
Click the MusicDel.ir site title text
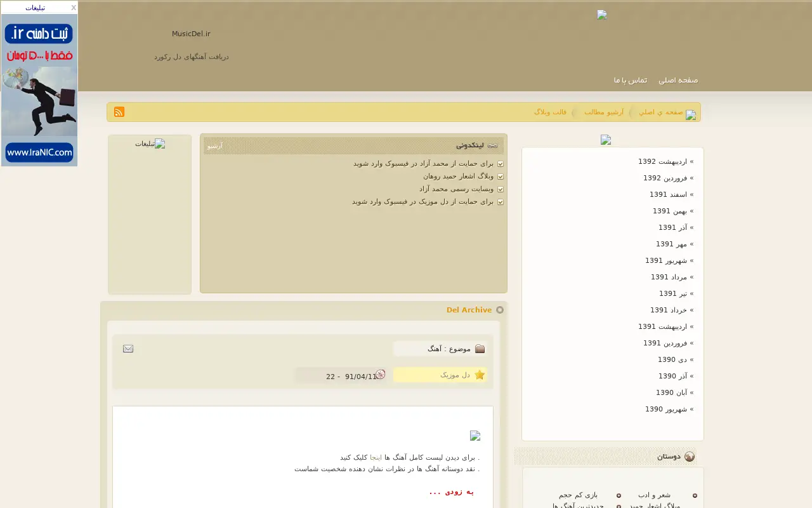point(191,34)
